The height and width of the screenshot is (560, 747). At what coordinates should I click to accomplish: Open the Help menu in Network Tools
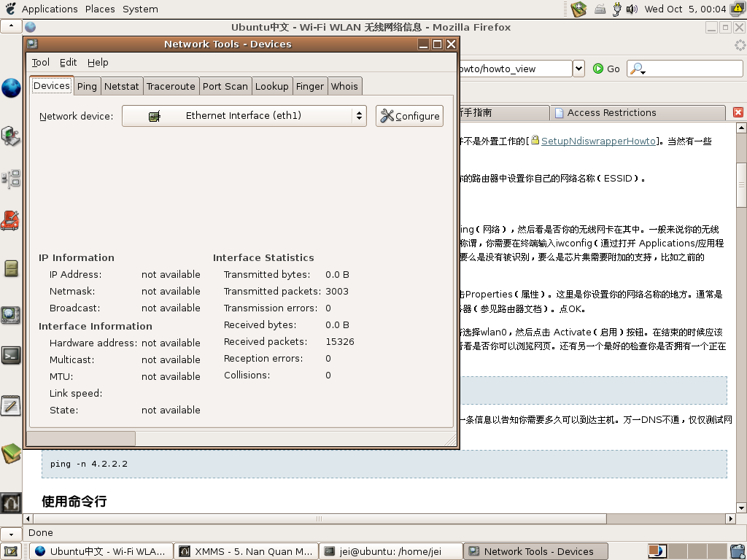point(98,63)
